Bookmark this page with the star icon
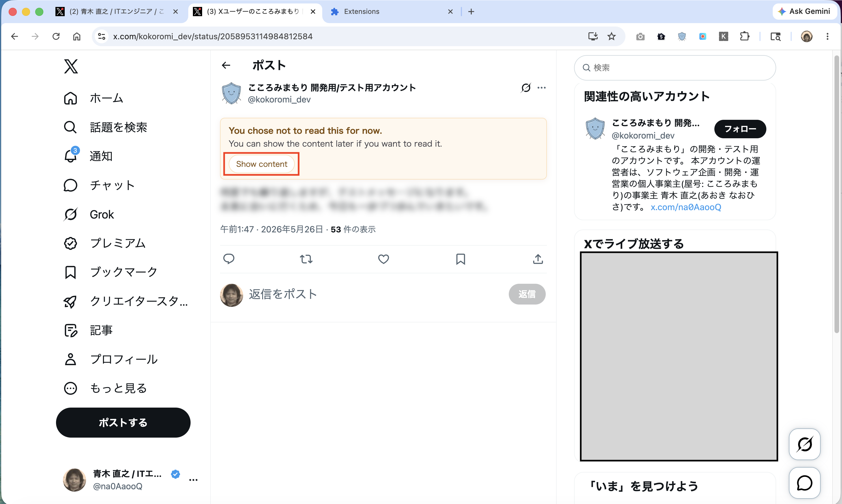Image resolution: width=842 pixels, height=504 pixels. click(x=611, y=36)
